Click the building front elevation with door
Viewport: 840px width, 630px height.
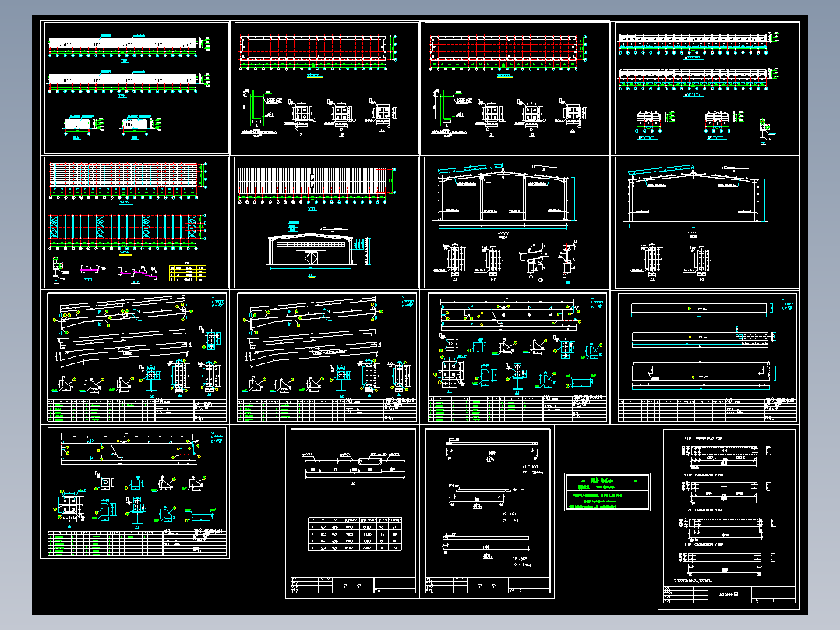[x=311, y=250]
